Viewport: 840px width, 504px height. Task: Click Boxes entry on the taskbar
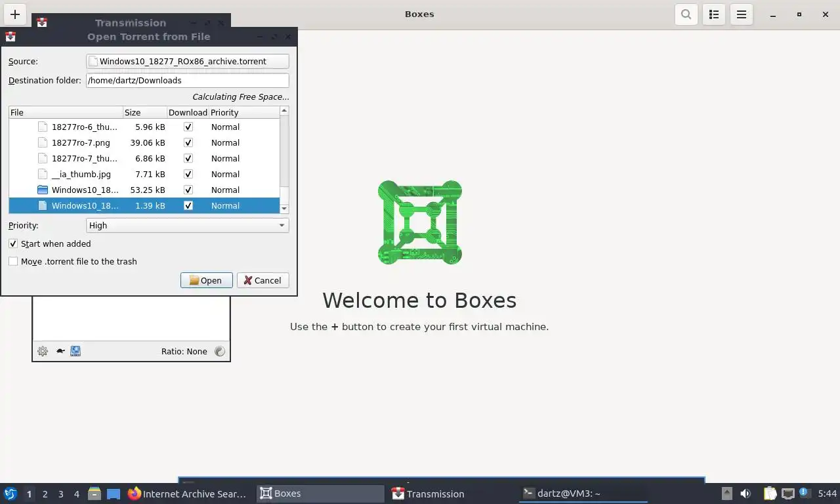pos(320,493)
